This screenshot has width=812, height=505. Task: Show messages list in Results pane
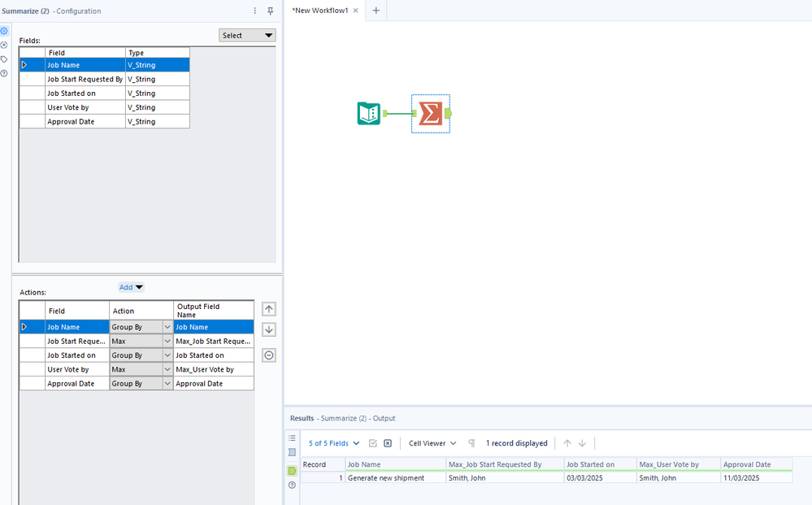point(292,438)
